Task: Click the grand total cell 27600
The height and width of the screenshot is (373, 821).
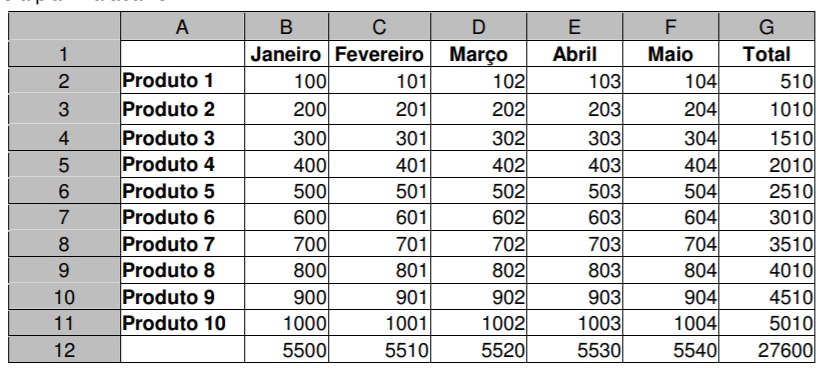Action: pyautogui.click(x=767, y=349)
